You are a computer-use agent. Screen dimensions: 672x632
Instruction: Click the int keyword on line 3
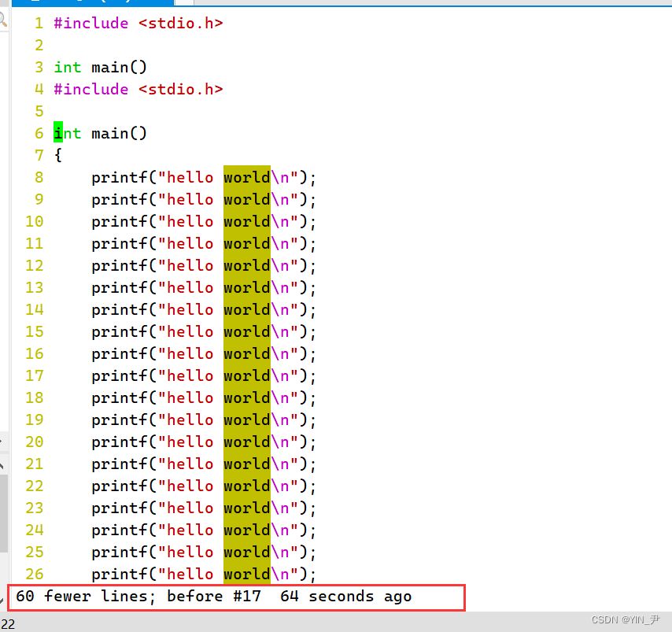pos(67,68)
